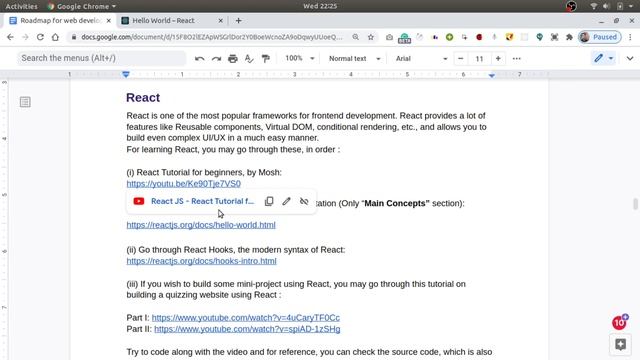
Task: Redo the last edit in Docs toolbar
Action: [216, 59]
